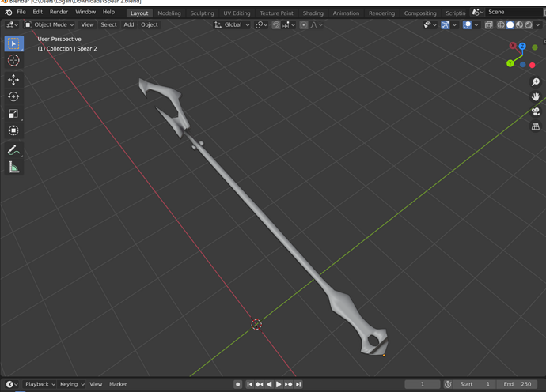Select the Transform tool
Viewport: 546px width, 392px height.
[x=13, y=130]
